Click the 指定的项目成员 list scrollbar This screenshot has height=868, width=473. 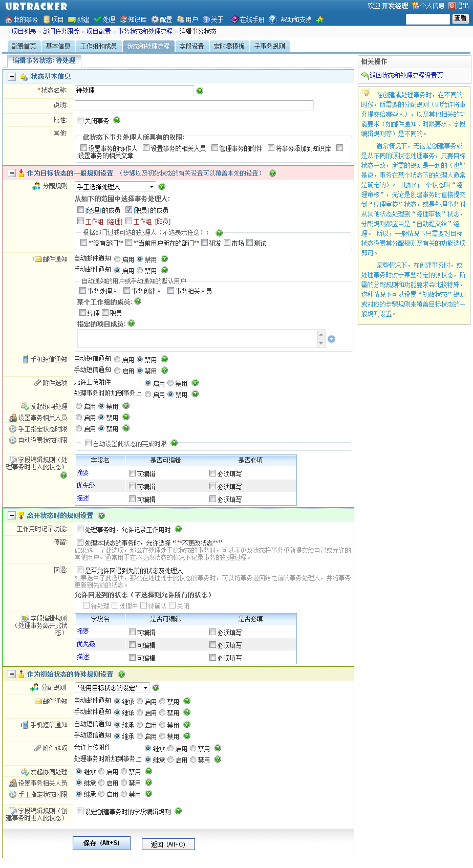(321, 339)
